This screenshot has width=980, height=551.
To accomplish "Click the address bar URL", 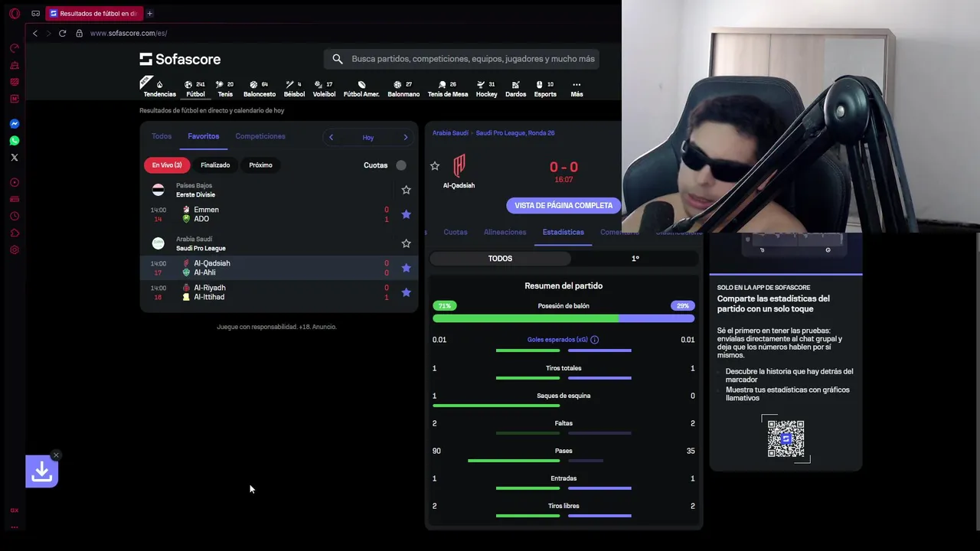I will pyautogui.click(x=128, y=33).
